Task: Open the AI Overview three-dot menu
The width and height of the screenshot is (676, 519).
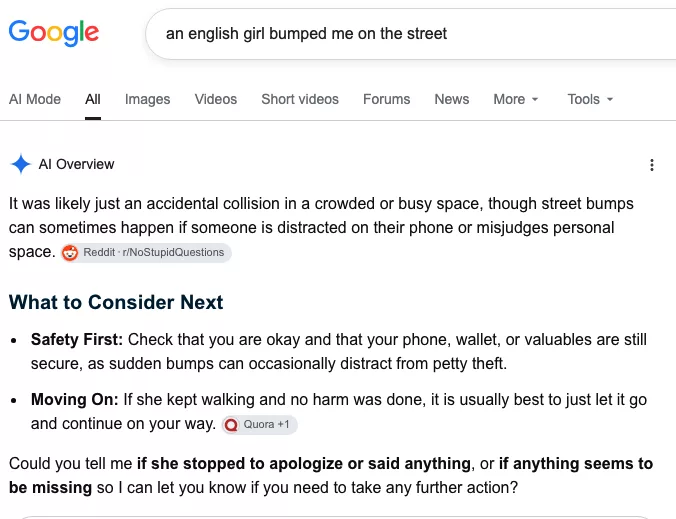Action: tap(651, 165)
